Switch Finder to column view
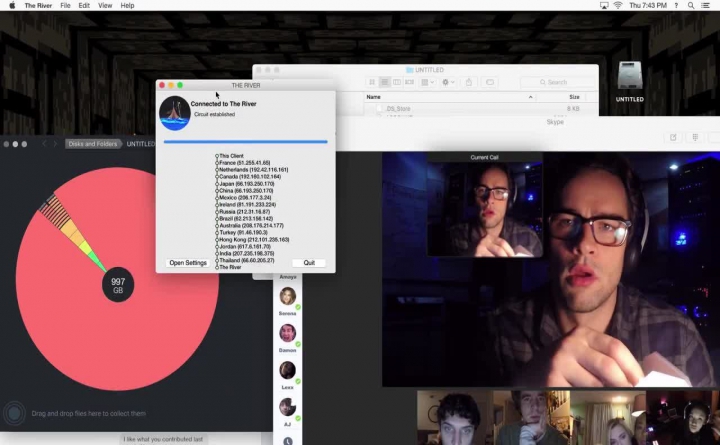This screenshot has width=720, height=445. (397, 82)
